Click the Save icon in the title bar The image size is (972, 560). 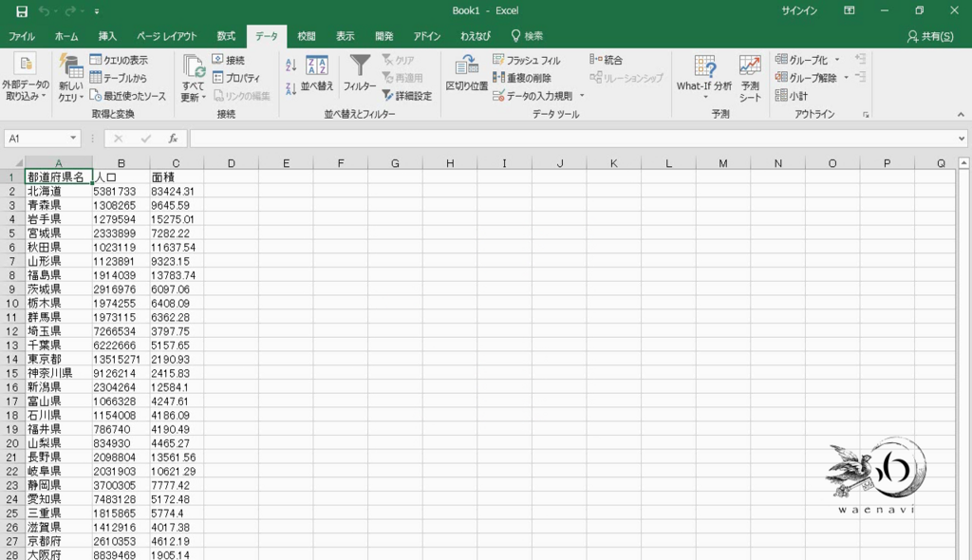22,11
